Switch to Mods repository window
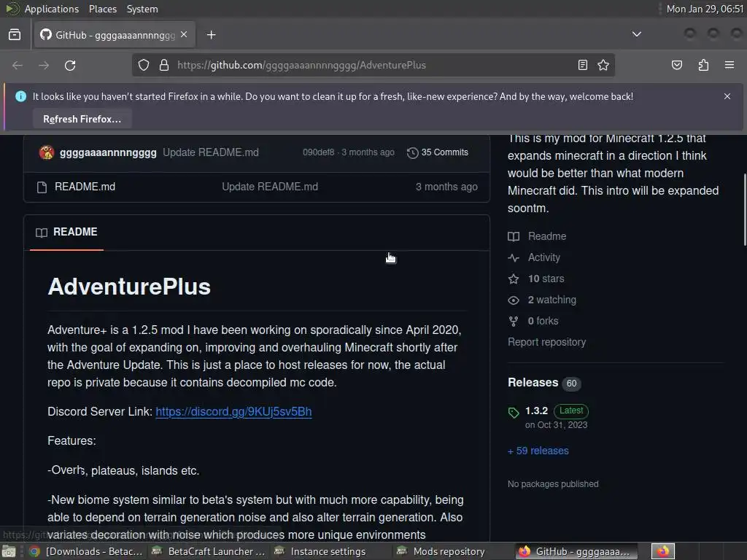 tap(453, 551)
